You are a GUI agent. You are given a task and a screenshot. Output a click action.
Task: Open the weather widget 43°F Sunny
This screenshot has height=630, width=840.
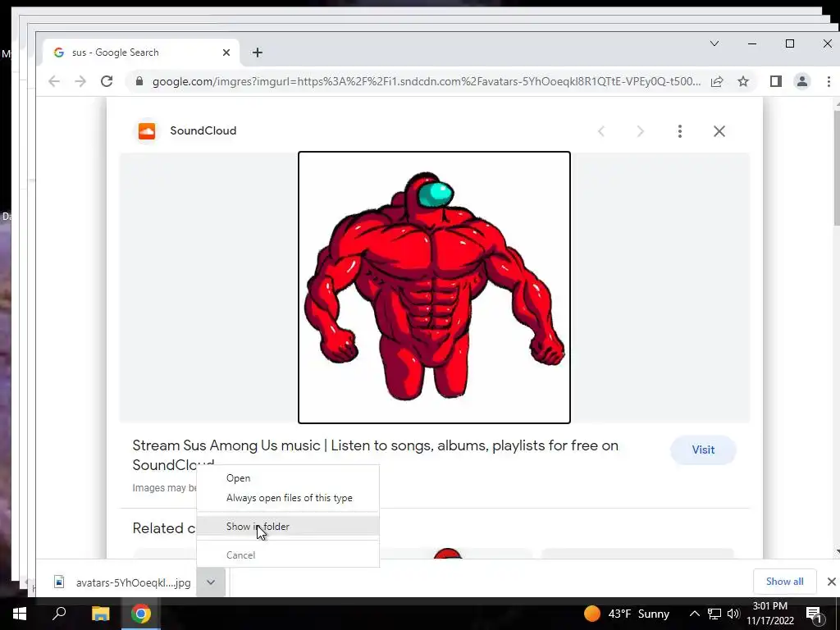[x=627, y=614]
